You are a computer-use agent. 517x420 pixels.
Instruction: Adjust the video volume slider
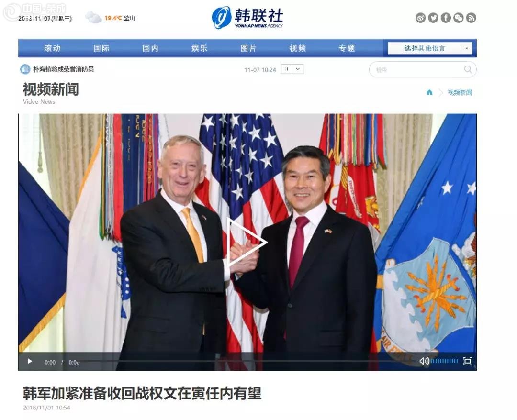(x=444, y=361)
